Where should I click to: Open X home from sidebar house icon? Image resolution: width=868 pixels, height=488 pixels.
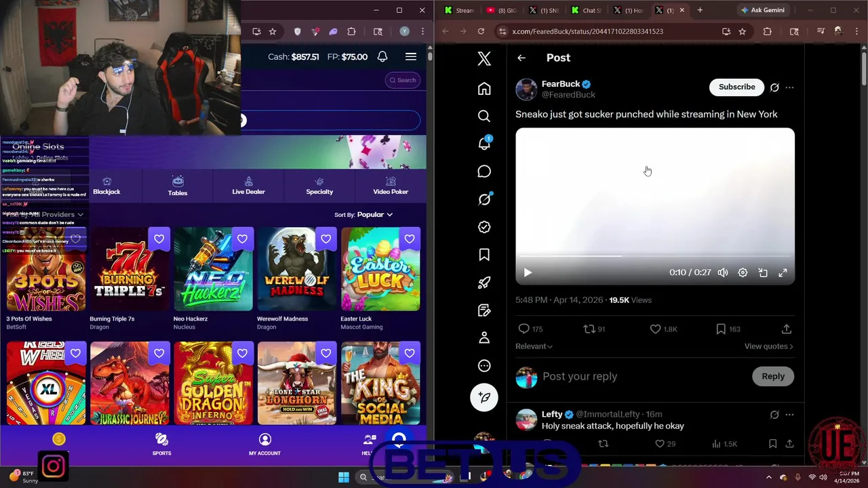(484, 89)
